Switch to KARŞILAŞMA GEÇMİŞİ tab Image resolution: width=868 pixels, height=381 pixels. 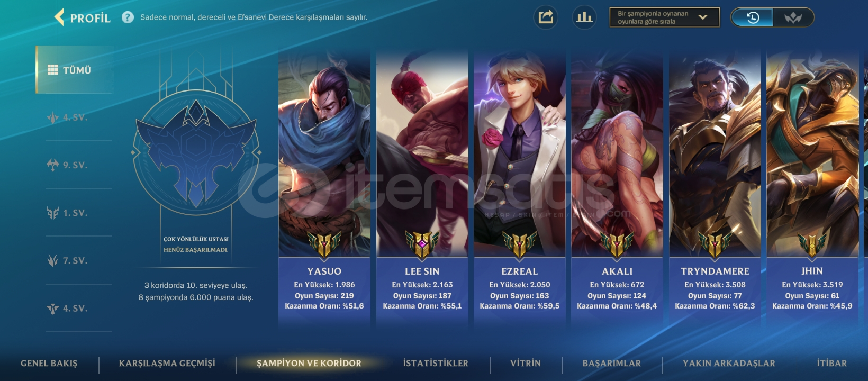(167, 363)
